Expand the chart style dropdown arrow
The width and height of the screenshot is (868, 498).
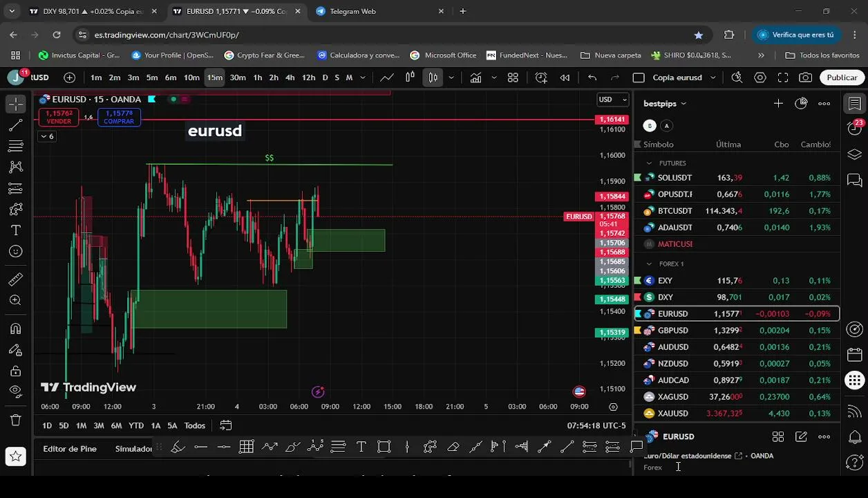tap(451, 77)
